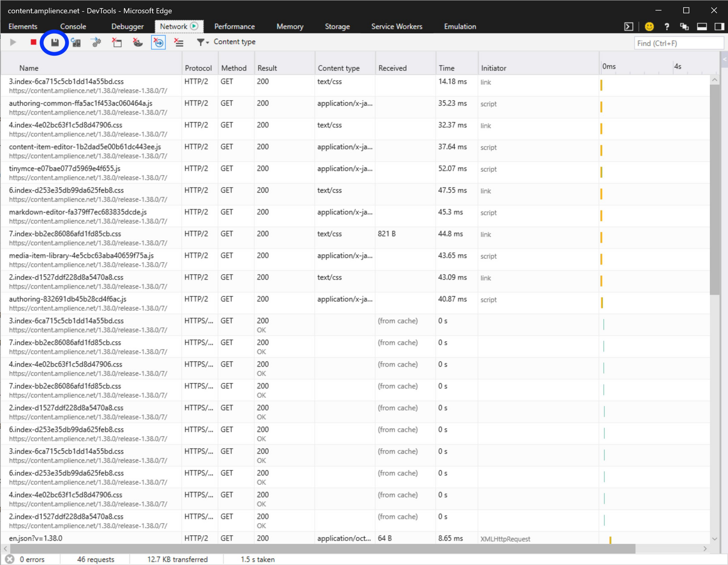Click horizontal scrollbar left arrow

click(x=5, y=549)
